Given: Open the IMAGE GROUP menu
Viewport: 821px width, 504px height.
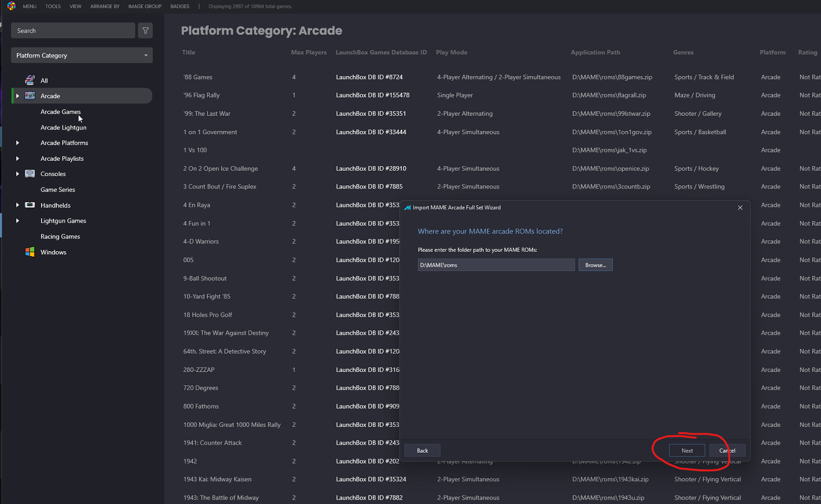Looking at the screenshot, I should [x=145, y=6].
